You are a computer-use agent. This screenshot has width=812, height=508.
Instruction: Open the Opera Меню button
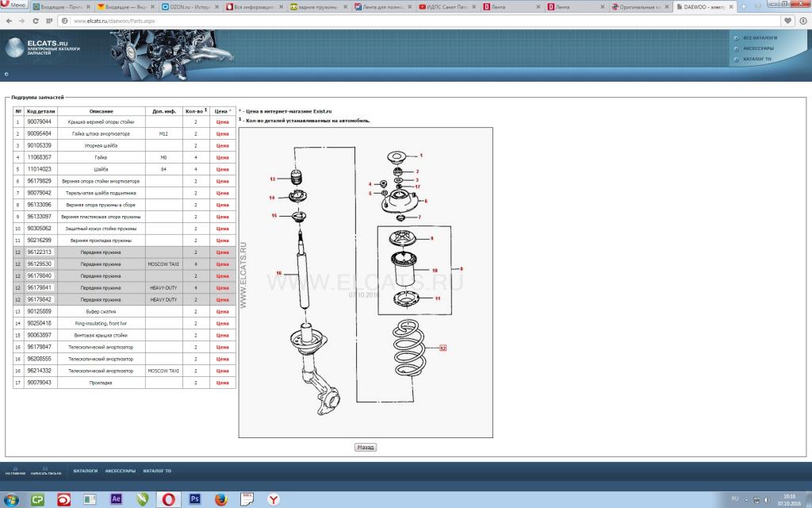(x=15, y=6)
